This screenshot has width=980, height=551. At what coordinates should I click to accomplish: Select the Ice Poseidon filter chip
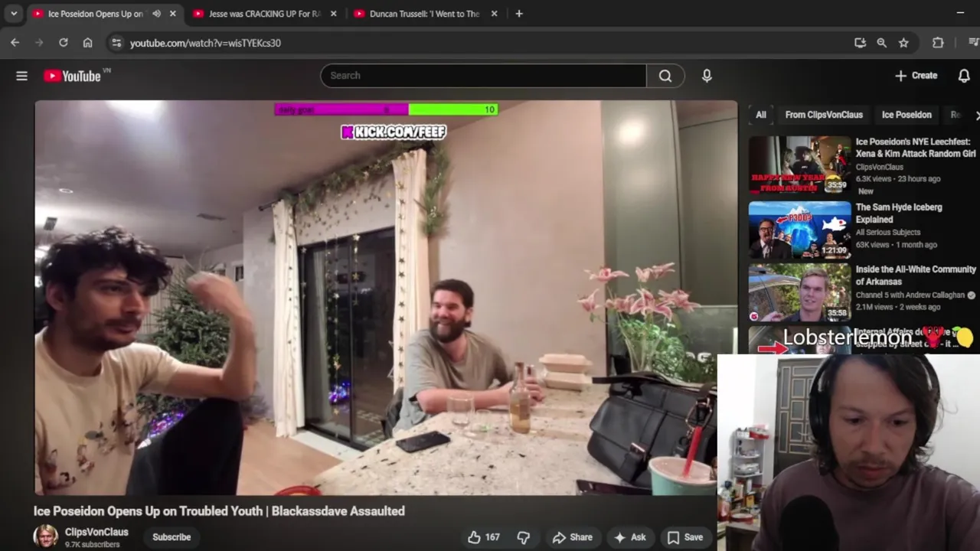point(906,115)
